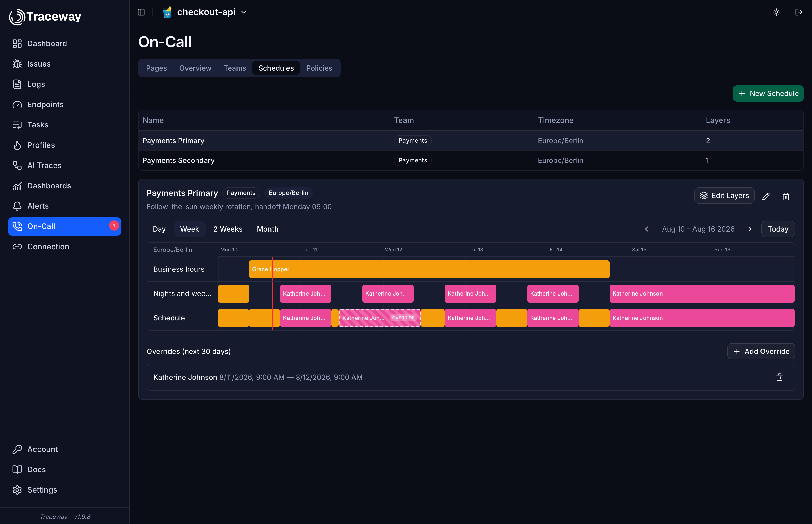This screenshot has height=524, width=812.
Task: Click the Grace Hopper business hours block
Action: click(429, 269)
